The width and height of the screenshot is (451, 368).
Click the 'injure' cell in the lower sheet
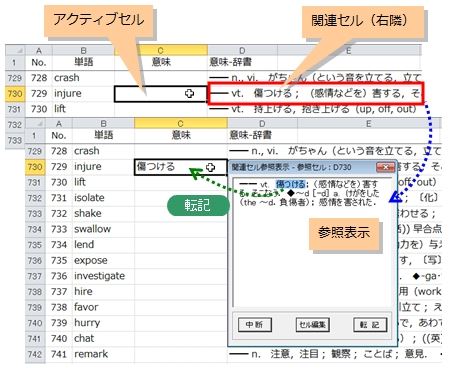point(103,167)
